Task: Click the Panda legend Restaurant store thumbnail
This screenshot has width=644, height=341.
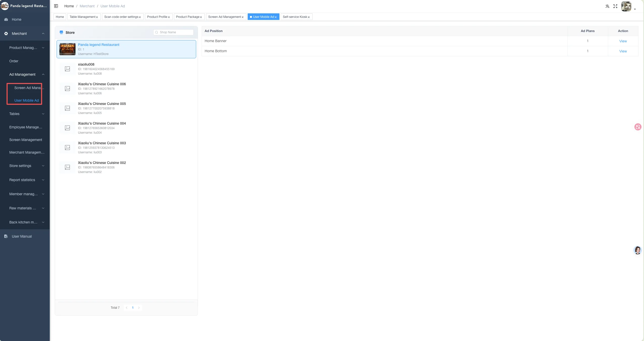Action: [x=67, y=49]
